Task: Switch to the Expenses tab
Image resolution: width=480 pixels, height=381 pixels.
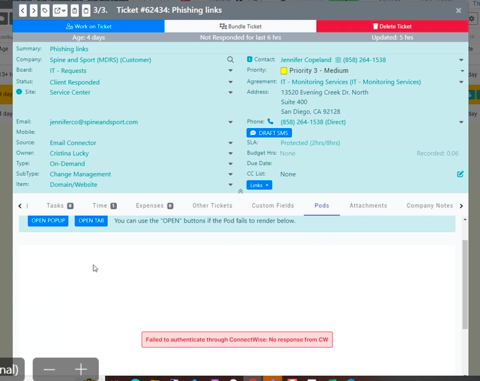Action: click(x=154, y=206)
